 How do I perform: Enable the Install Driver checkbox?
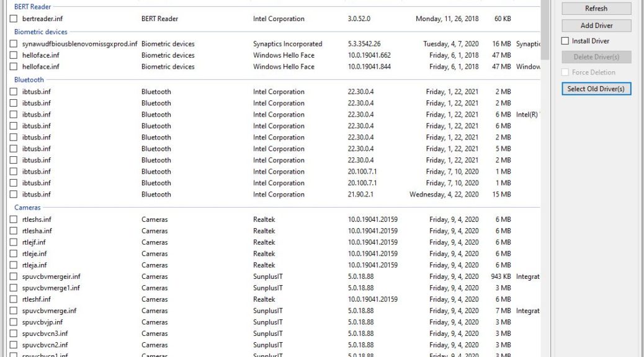(565, 41)
